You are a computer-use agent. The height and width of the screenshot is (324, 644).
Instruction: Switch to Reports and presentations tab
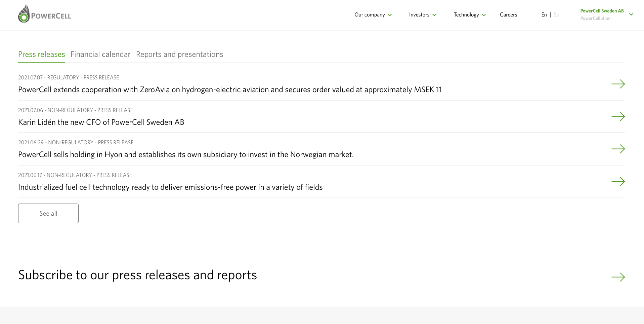[x=180, y=55]
